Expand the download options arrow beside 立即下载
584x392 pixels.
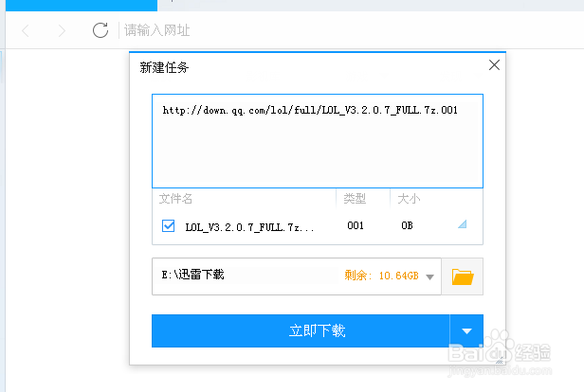(466, 330)
